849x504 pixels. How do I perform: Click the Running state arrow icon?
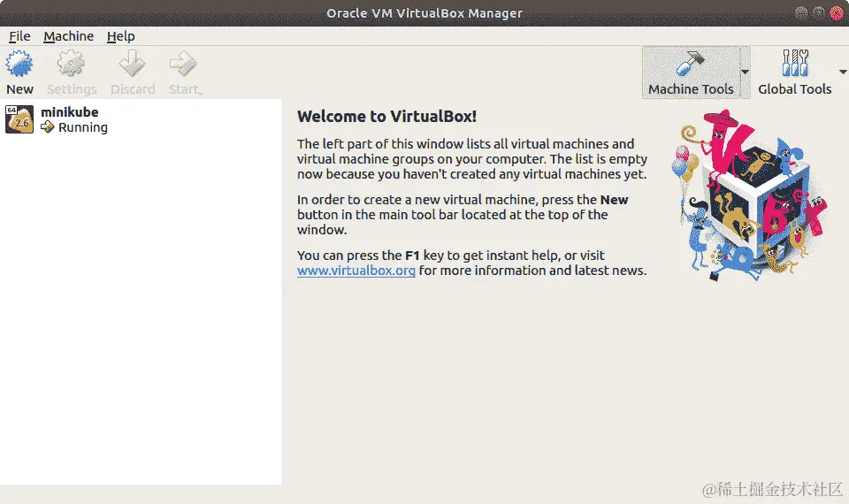point(48,127)
